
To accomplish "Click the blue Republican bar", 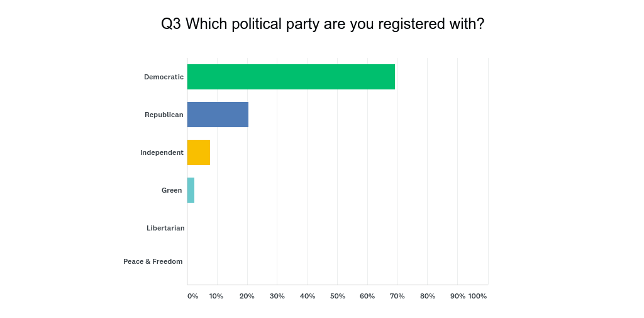I will tap(218, 115).
